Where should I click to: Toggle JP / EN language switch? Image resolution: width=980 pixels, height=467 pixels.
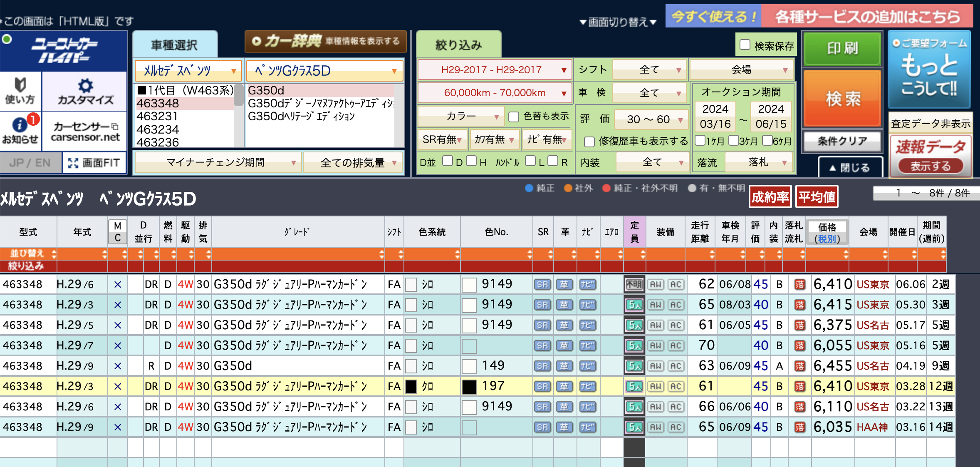(30, 163)
